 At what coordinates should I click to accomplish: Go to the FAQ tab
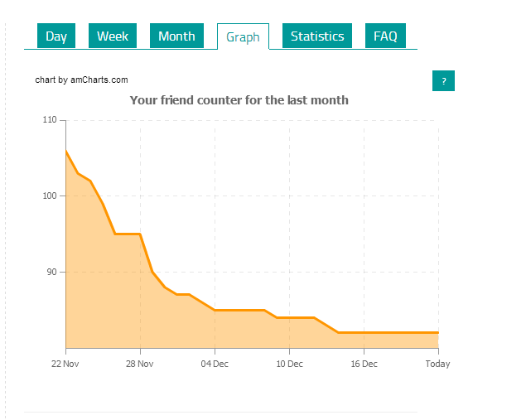(385, 36)
